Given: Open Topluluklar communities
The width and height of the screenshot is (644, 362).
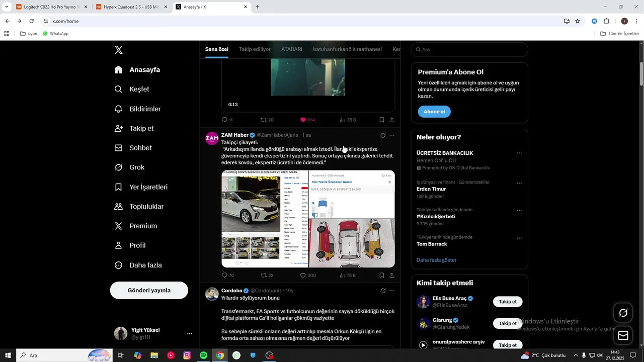Looking at the screenshot, I should click(139, 207).
